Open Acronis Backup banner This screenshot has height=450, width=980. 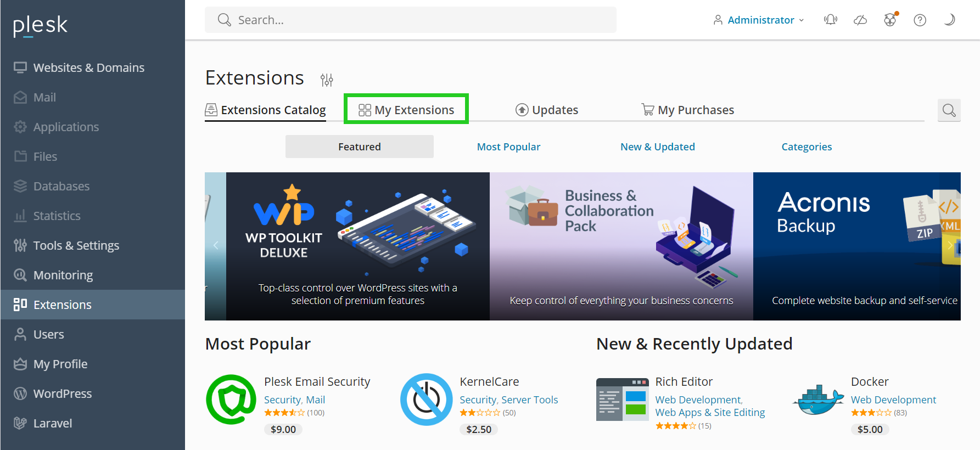[857, 246]
